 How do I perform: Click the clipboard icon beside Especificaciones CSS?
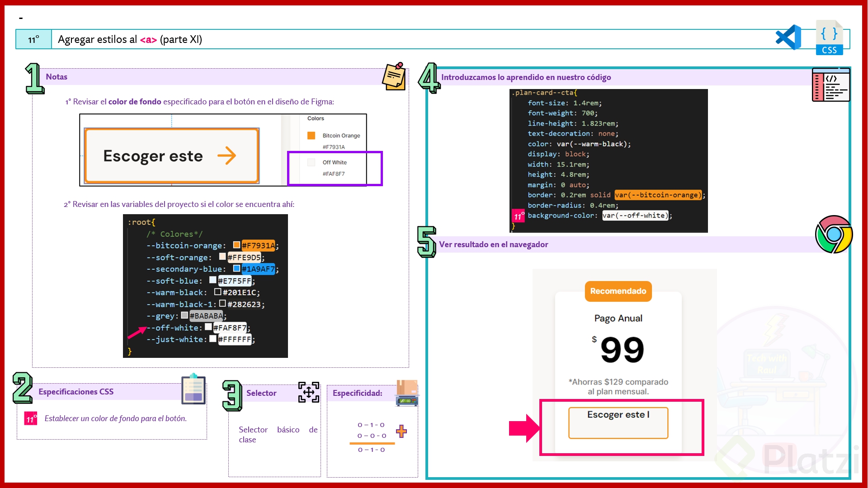click(x=193, y=389)
